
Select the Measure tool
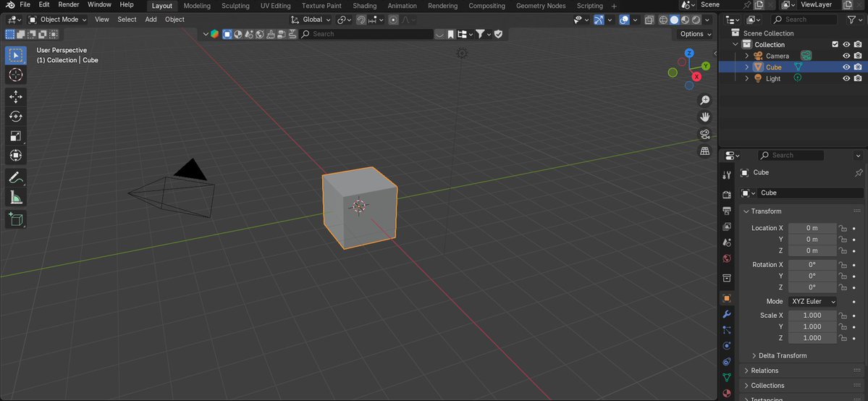coord(15,197)
